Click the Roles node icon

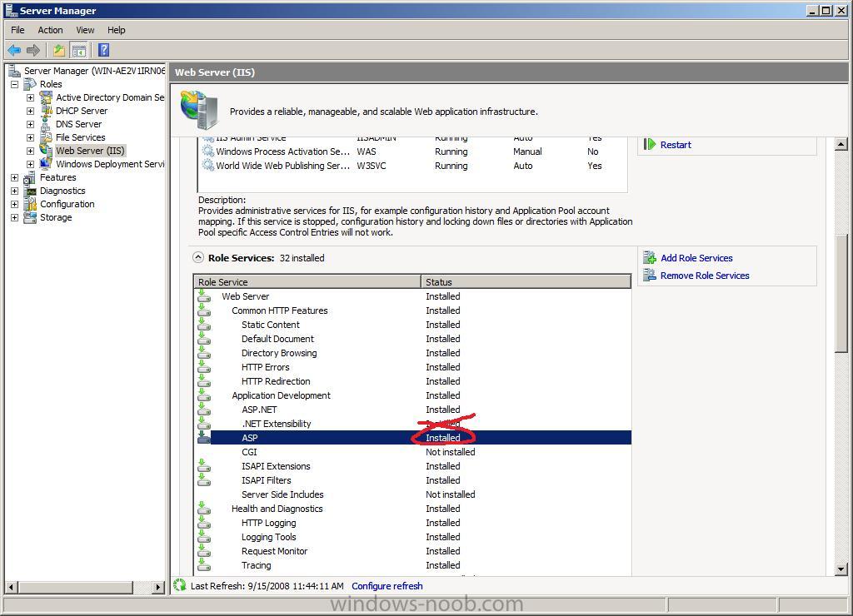[x=30, y=84]
